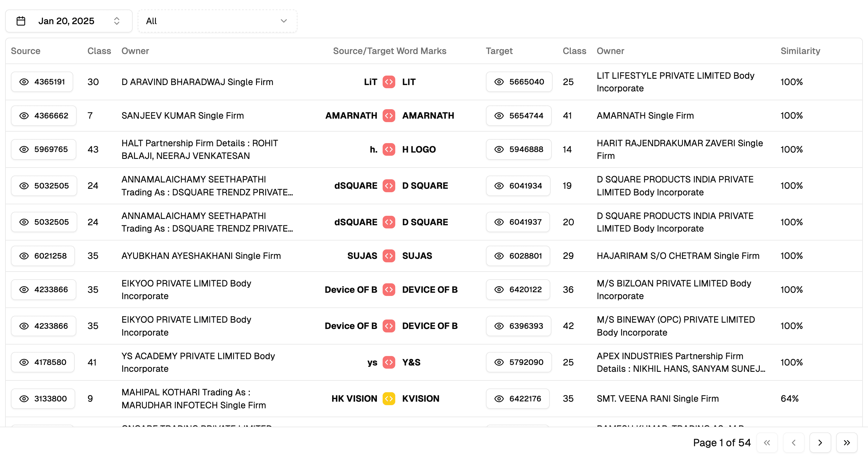Click the Page 1 of 54 indicator
The width and height of the screenshot is (868, 458).
coord(721,442)
